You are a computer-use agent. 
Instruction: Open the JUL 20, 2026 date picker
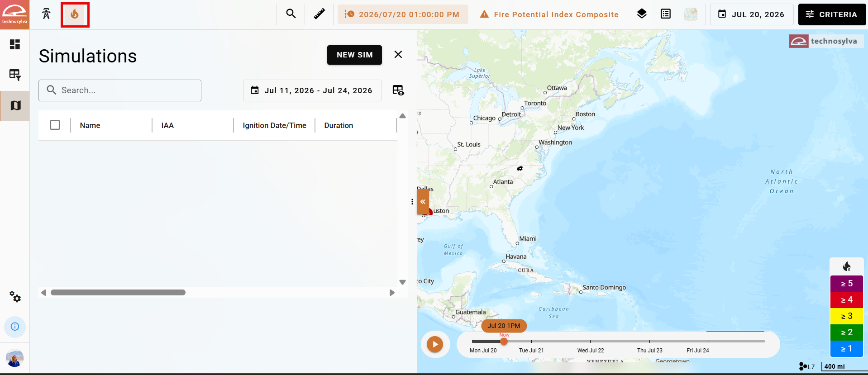[x=752, y=14]
